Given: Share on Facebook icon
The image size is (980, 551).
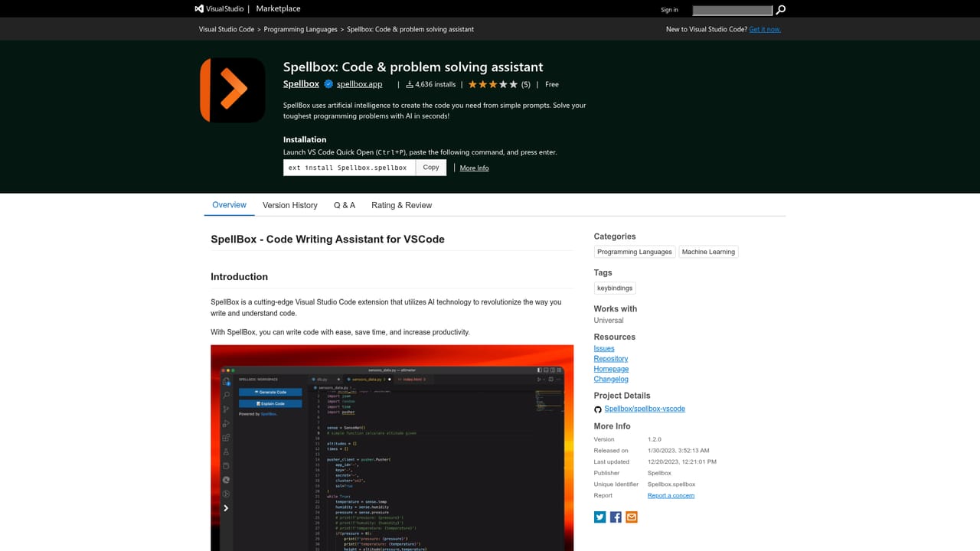Looking at the screenshot, I should point(616,517).
